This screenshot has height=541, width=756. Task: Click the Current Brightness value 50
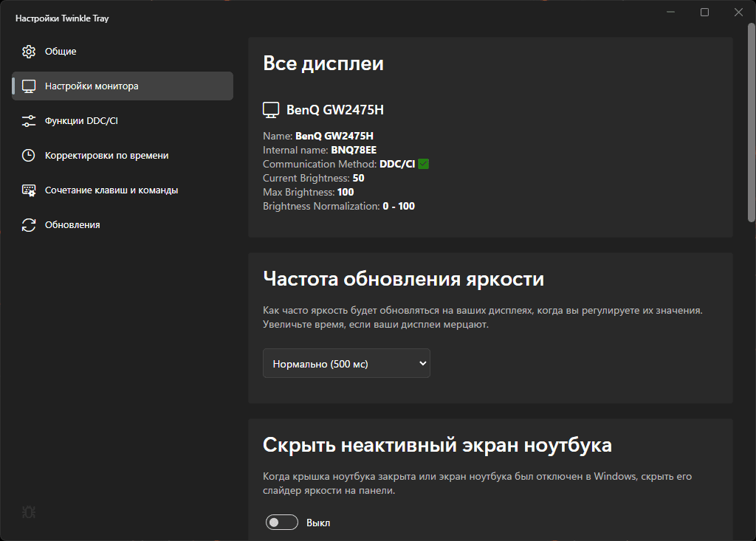coord(358,178)
